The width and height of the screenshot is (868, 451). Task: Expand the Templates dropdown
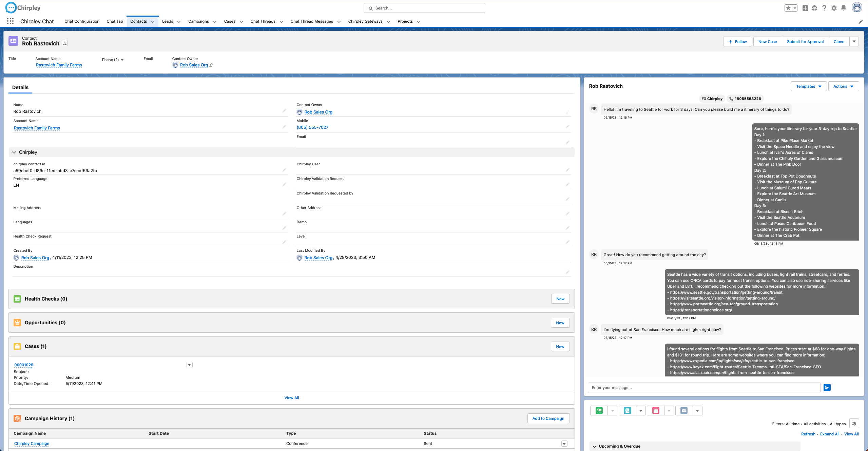tap(809, 86)
